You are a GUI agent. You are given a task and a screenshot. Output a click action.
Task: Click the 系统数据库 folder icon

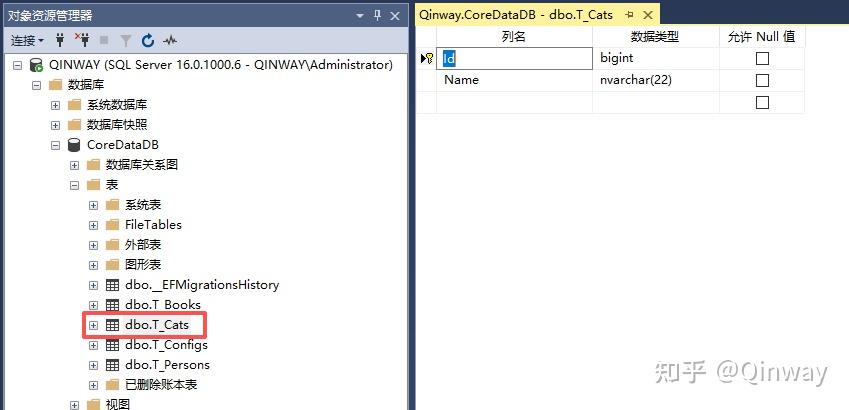coord(74,105)
